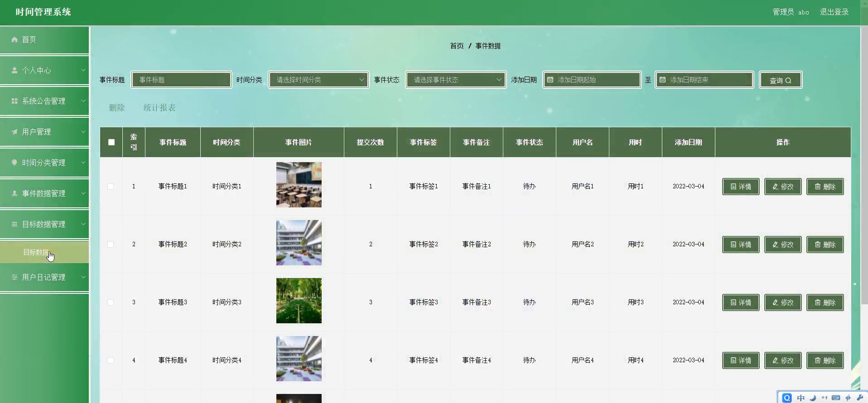Click the 用户名3 cell
This screenshot has height=403, width=868.
click(583, 302)
